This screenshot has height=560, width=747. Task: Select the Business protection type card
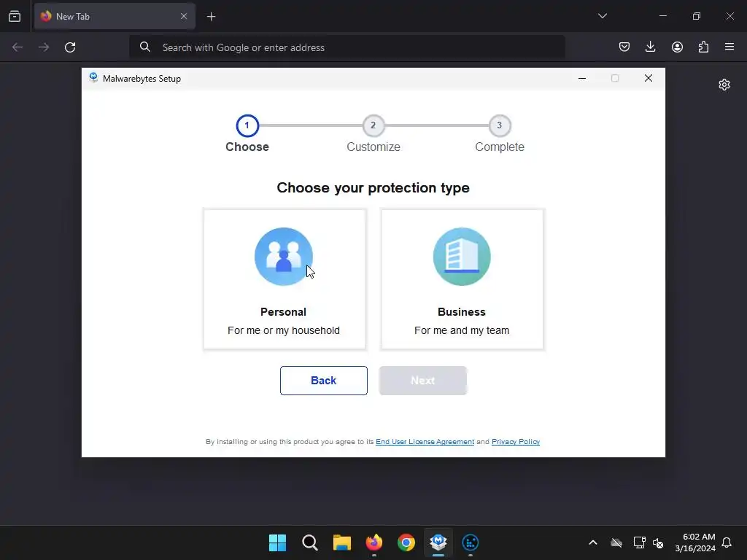click(x=462, y=279)
